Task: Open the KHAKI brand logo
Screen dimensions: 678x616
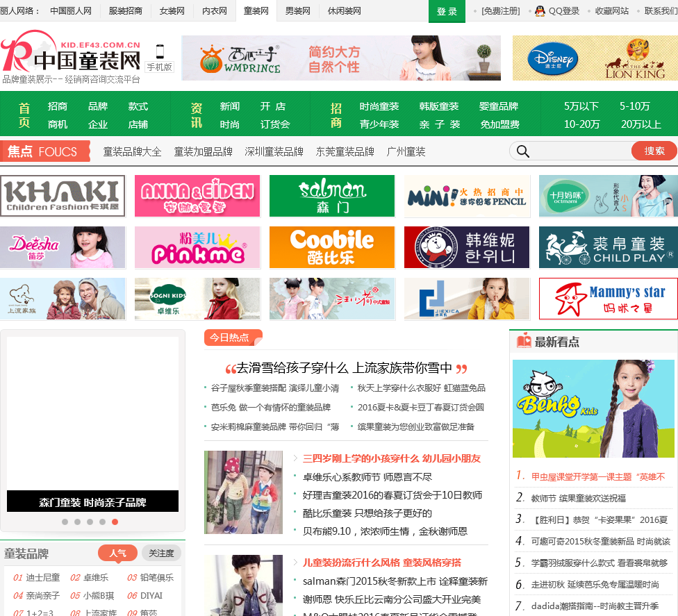Action: tap(63, 196)
